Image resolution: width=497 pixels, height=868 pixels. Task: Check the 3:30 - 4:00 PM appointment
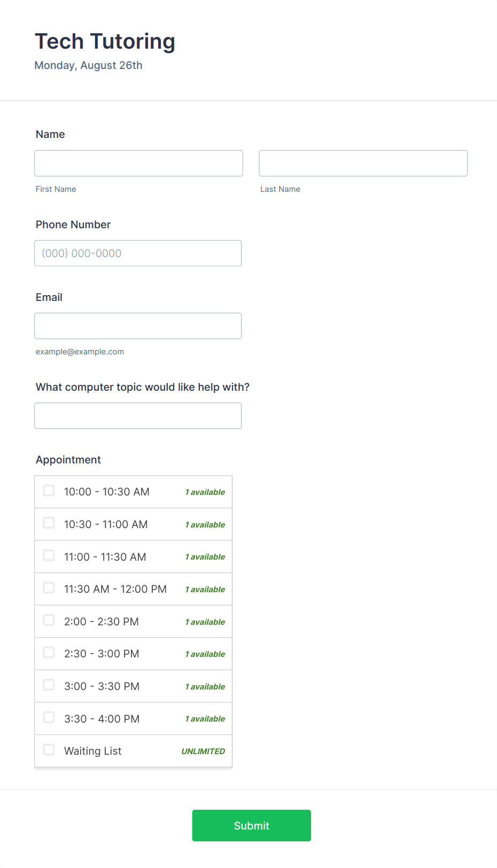pyautogui.click(x=49, y=717)
